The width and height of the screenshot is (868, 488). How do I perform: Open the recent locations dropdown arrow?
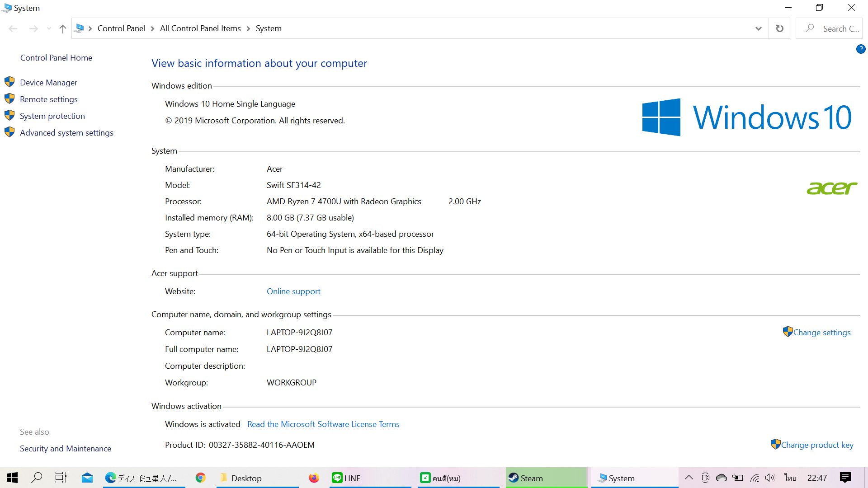pos(49,28)
